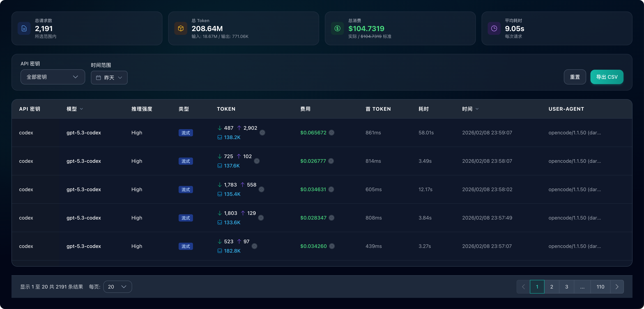Open the 昨天 time range dropdown
The height and width of the screenshot is (309, 644).
click(109, 78)
